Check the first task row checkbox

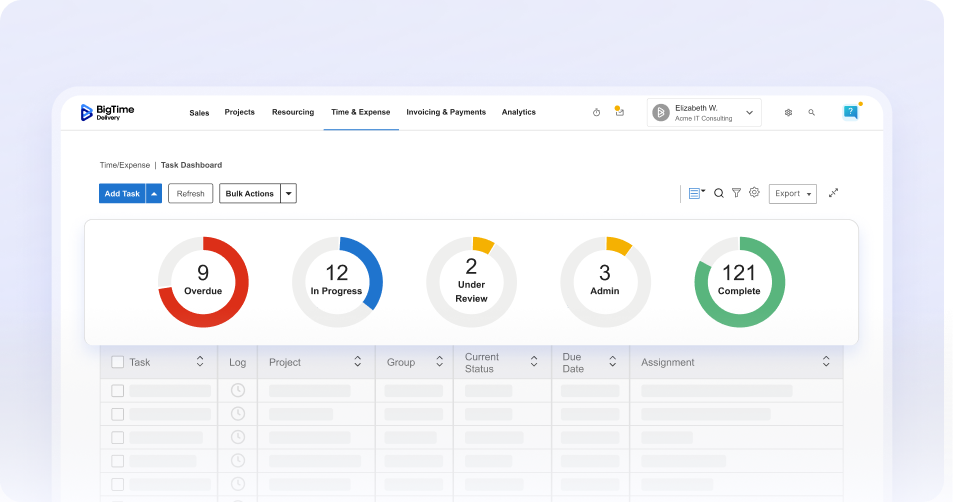pyautogui.click(x=118, y=391)
